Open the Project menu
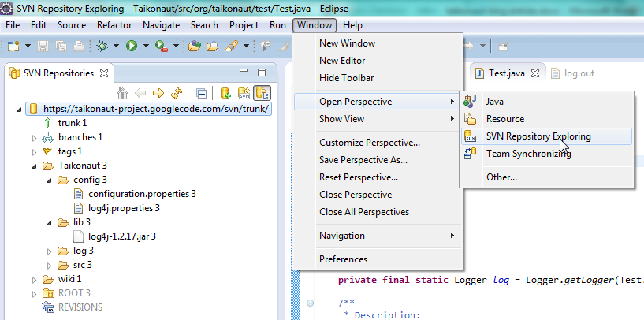The height and width of the screenshot is (320, 644). (244, 25)
